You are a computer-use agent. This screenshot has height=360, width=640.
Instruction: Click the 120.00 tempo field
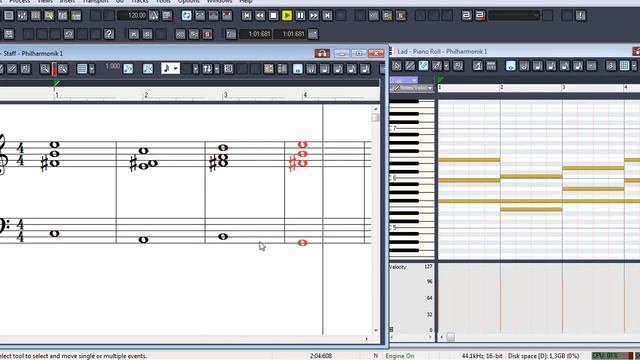(132, 16)
